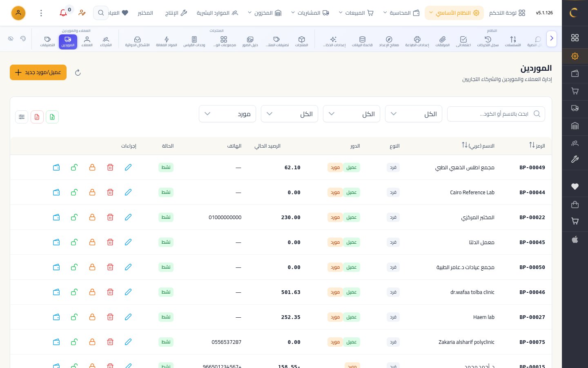Open the user avatar menu
Image resolution: width=588 pixels, height=368 pixels.
pos(18,13)
